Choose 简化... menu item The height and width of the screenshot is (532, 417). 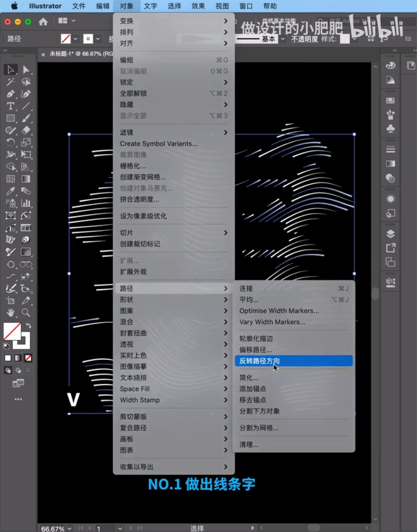[294, 378]
